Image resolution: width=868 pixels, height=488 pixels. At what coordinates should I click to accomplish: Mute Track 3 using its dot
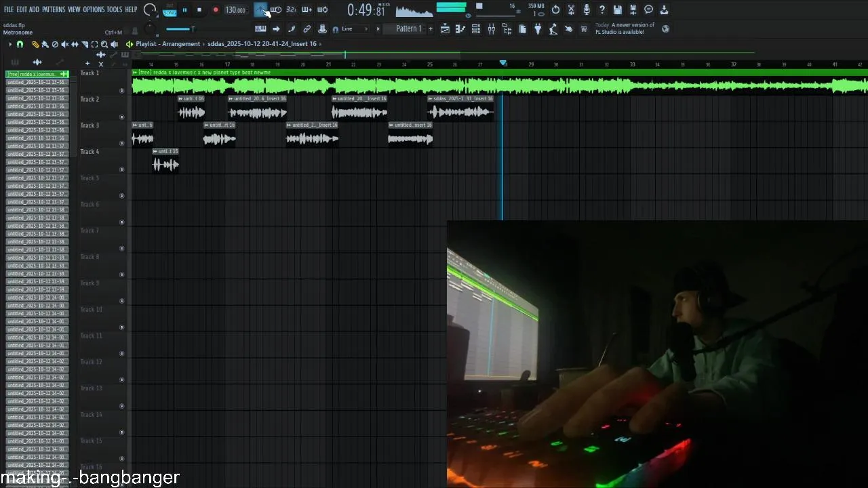[x=122, y=143]
